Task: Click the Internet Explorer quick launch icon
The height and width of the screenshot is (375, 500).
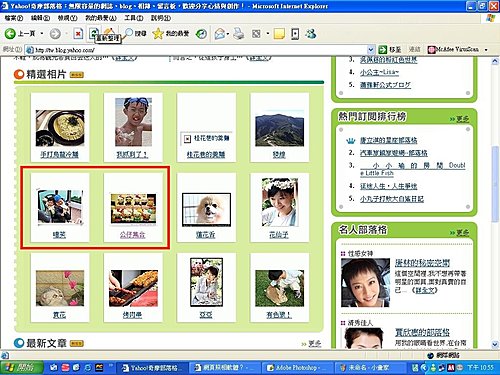Action: click(88, 368)
